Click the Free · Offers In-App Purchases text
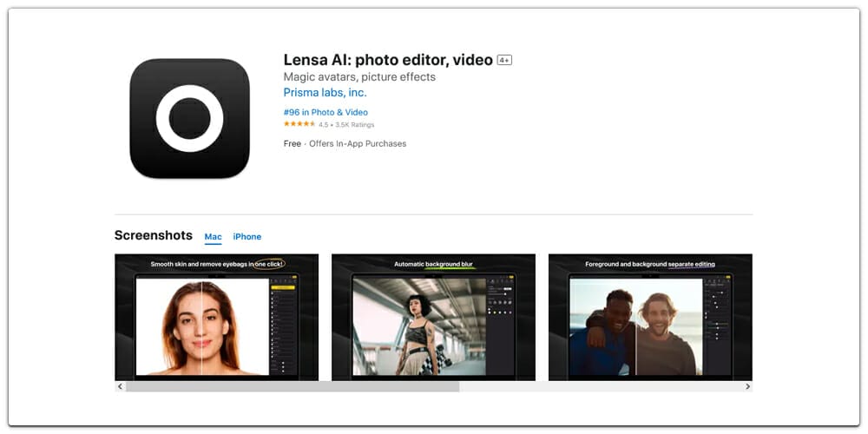 click(345, 143)
